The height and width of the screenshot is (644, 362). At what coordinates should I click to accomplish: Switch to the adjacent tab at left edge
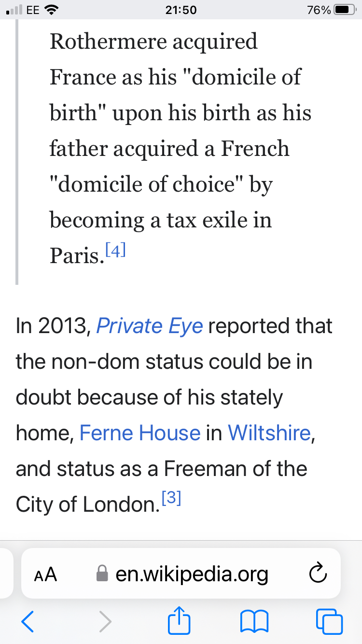(6, 574)
